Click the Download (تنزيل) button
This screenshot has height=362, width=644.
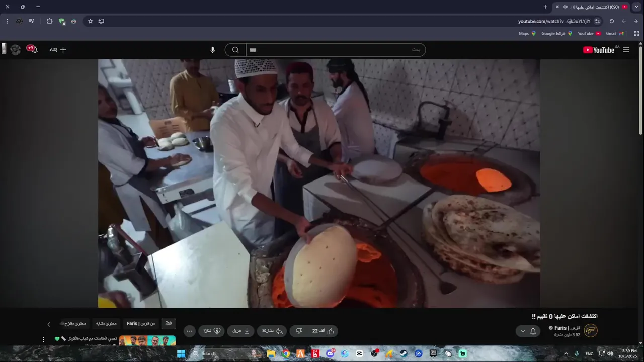pyautogui.click(x=240, y=331)
